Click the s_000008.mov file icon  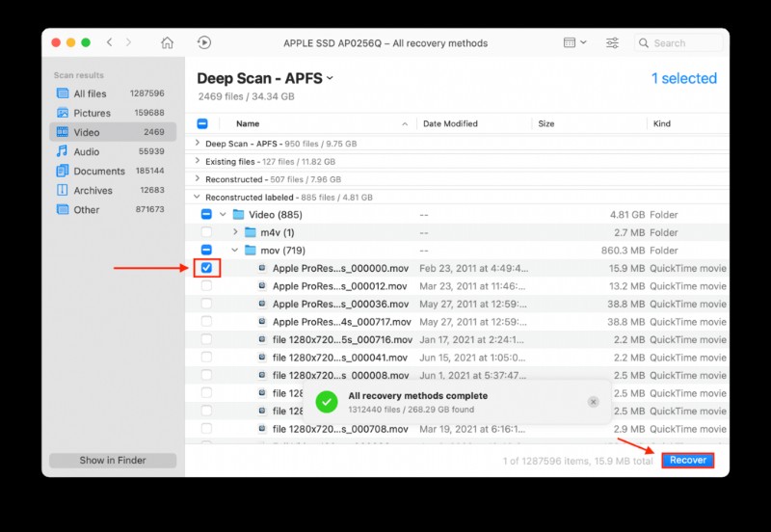pos(262,375)
